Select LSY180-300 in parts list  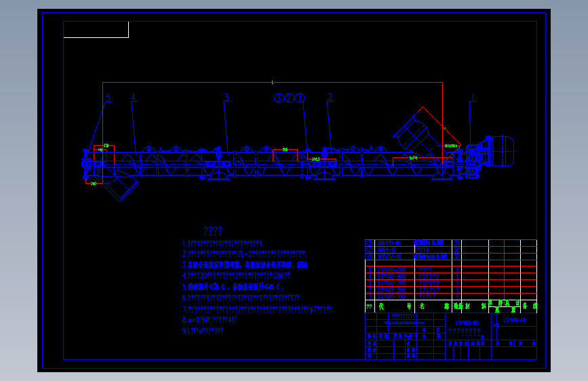(x=392, y=283)
